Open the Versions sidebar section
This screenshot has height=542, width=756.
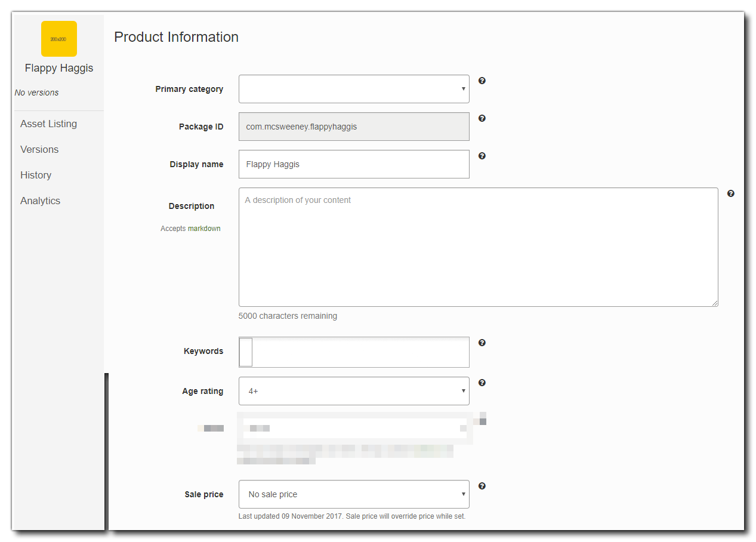(39, 149)
